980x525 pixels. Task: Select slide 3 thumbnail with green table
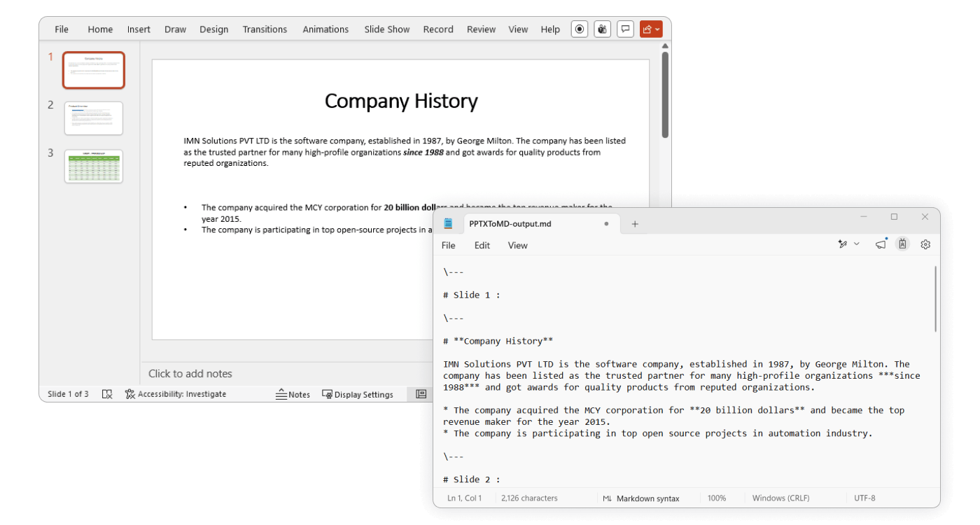(94, 167)
